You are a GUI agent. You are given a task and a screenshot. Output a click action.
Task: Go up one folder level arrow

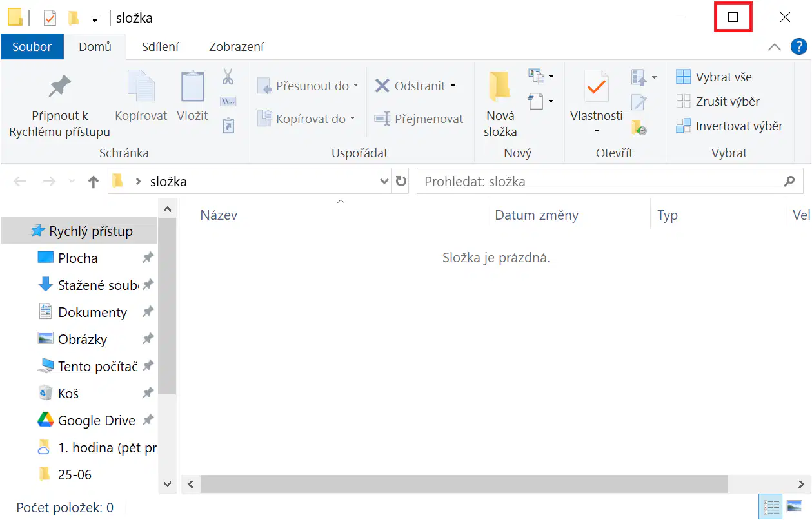coord(93,182)
